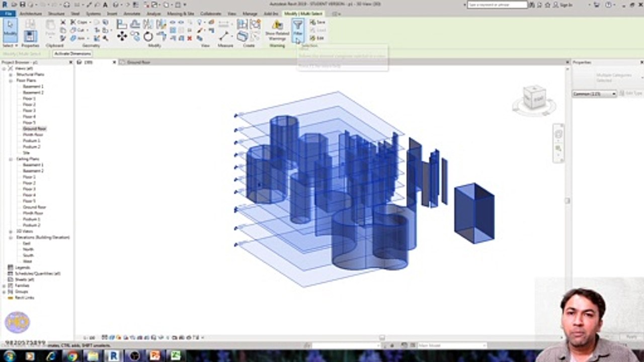The image size is (644, 362).
Task: Click the Offset tool icon
Action: 135,24
